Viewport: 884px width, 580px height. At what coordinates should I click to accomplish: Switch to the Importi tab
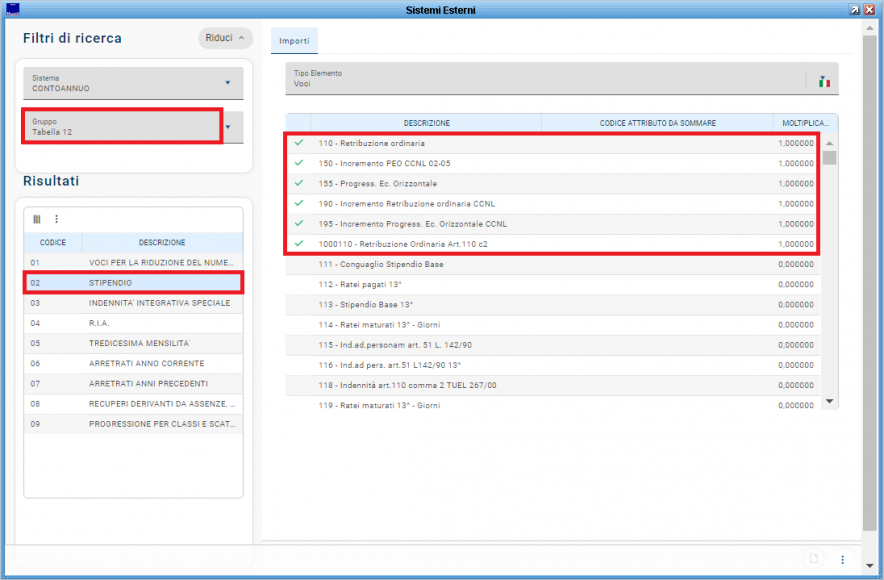point(294,41)
